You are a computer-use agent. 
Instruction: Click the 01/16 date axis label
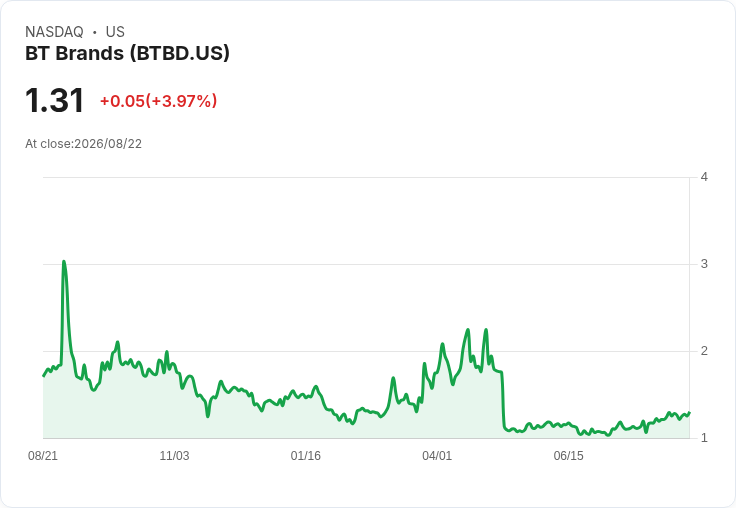click(306, 456)
